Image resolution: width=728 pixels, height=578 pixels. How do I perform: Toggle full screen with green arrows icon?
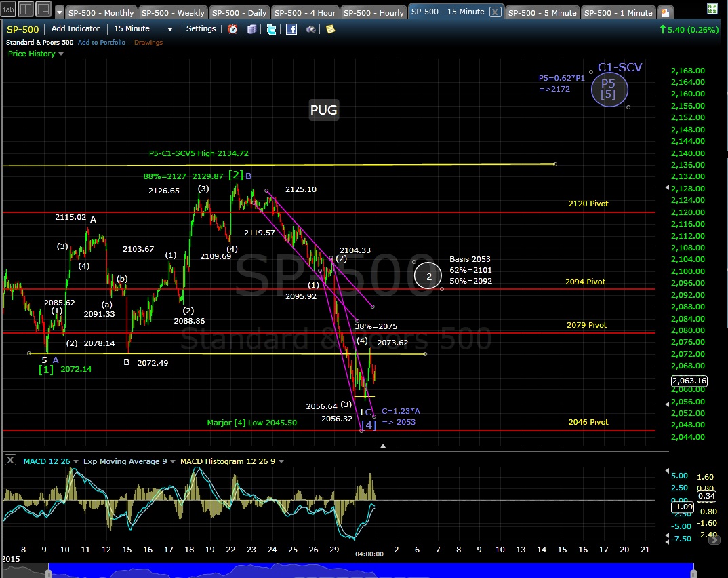712,9
